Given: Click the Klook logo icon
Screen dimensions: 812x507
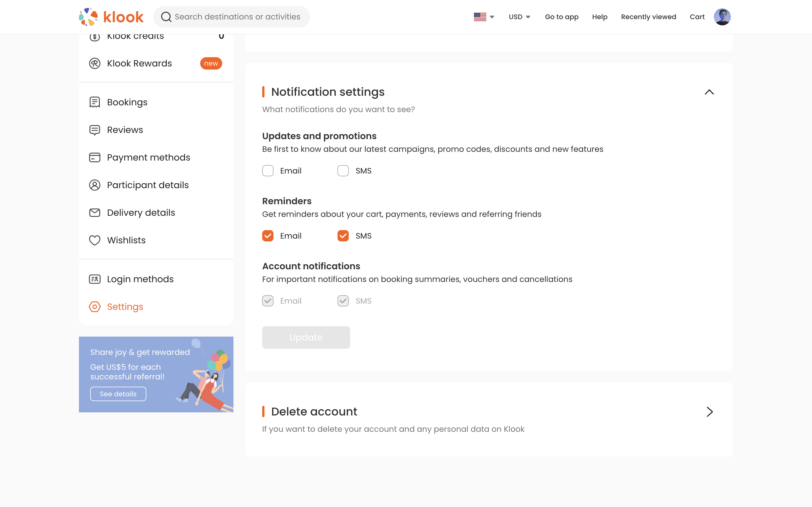Looking at the screenshot, I should (x=88, y=17).
